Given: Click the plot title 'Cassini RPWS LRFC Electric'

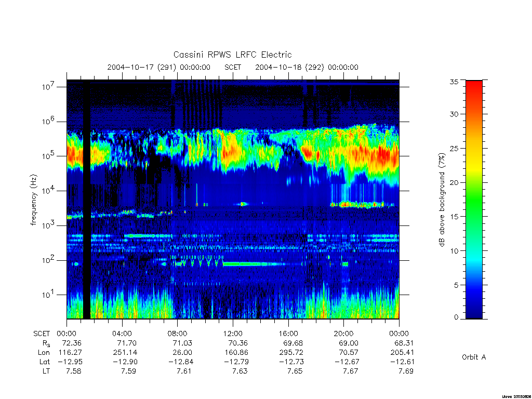Looking at the screenshot, I should pyautogui.click(x=232, y=55).
